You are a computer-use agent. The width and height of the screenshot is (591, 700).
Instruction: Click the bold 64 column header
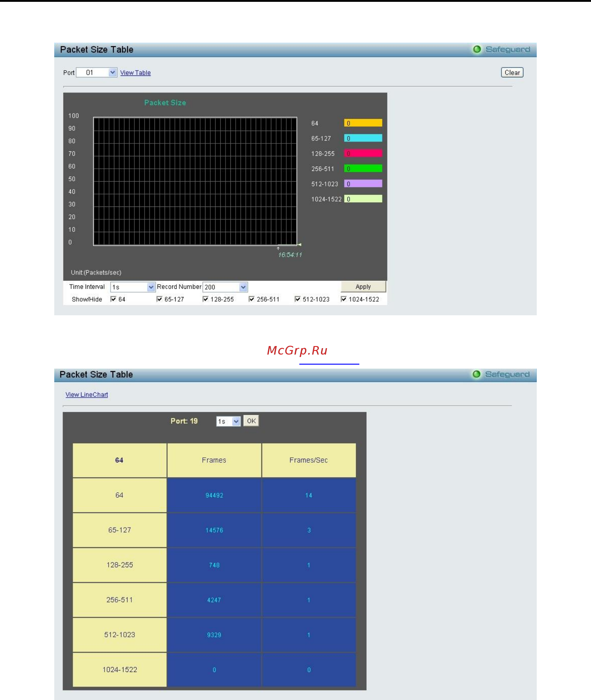pos(119,460)
